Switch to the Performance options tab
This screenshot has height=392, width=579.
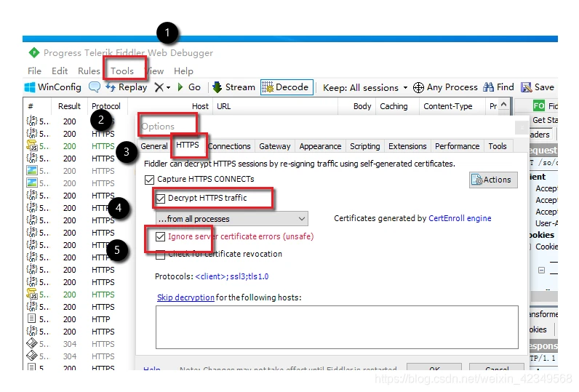pos(457,146)
